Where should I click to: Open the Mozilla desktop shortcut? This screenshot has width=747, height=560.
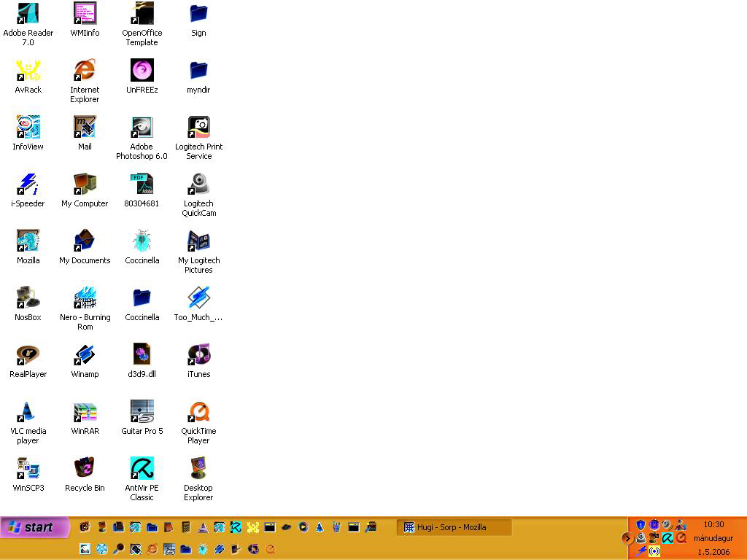(28, 246)
